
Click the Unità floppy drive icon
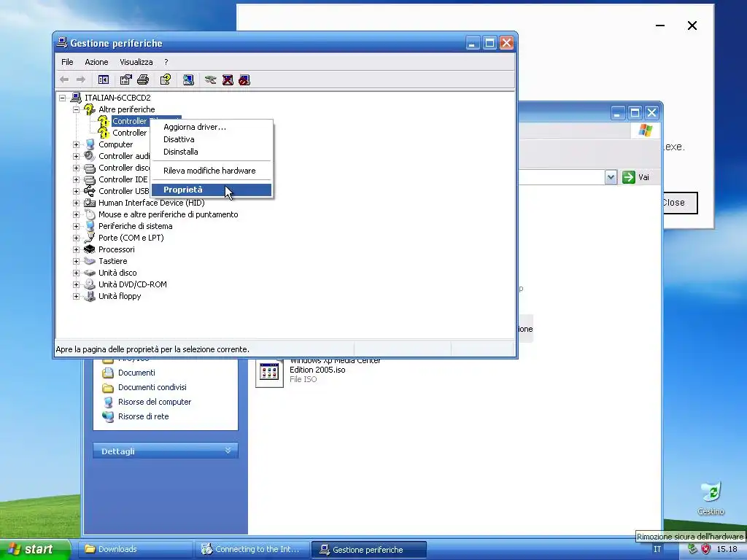[x=90, y=296]
